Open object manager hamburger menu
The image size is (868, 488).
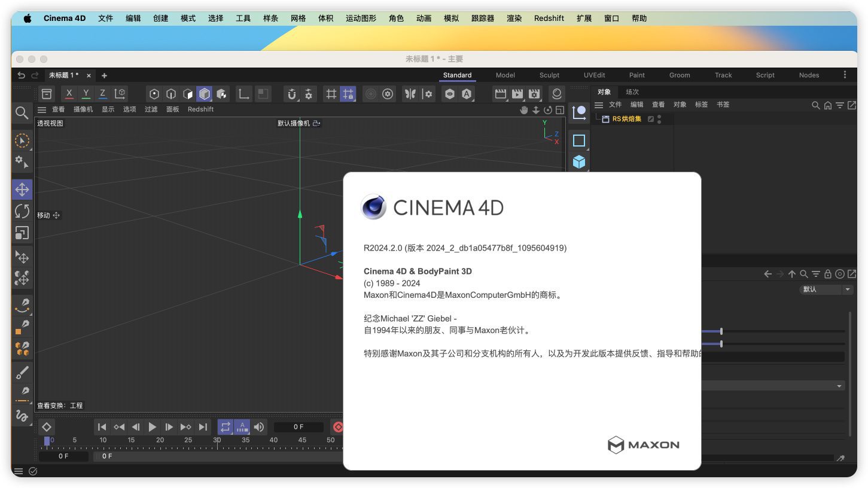point(598,105)
